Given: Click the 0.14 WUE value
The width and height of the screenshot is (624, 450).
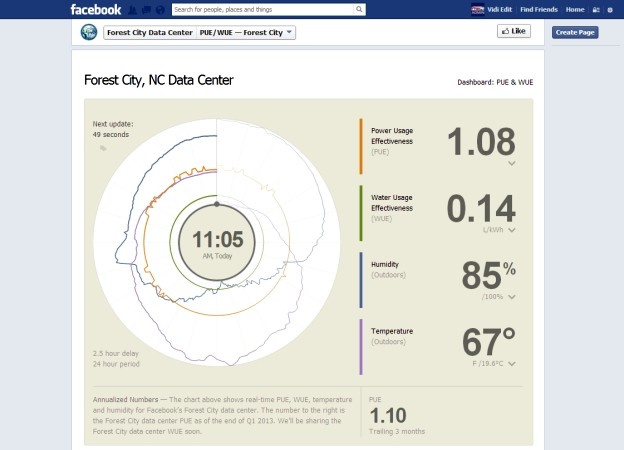Looking at the screenshot, I should pos(481,208).
